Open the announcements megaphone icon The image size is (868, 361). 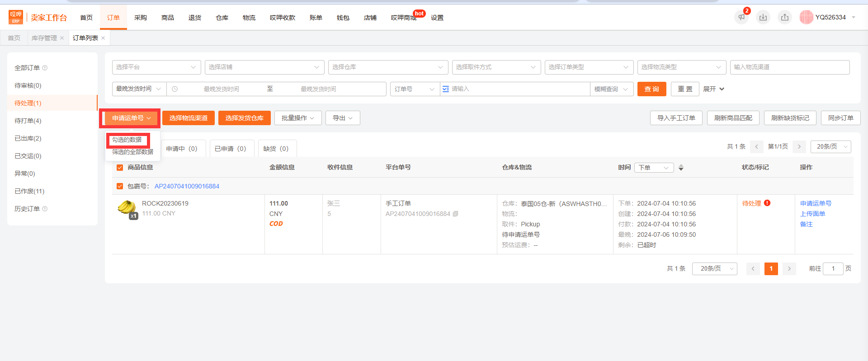pyautogui.click(x=741, y=18)
